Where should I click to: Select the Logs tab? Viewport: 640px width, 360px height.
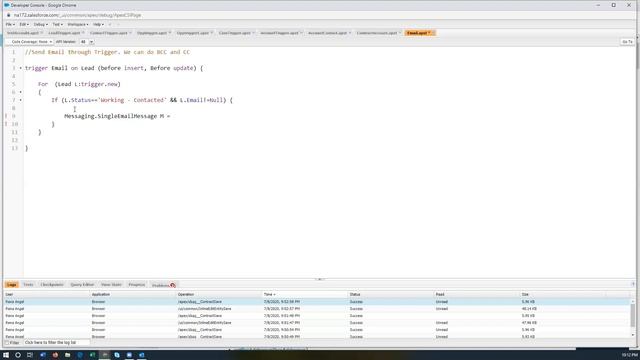point(11,284)
